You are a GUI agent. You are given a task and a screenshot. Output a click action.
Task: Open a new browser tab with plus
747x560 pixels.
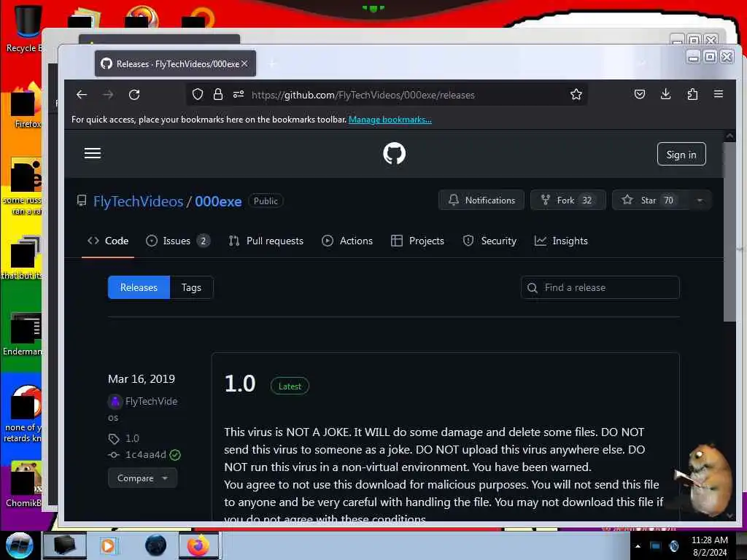pyautogui.click(x=273, y=63)
